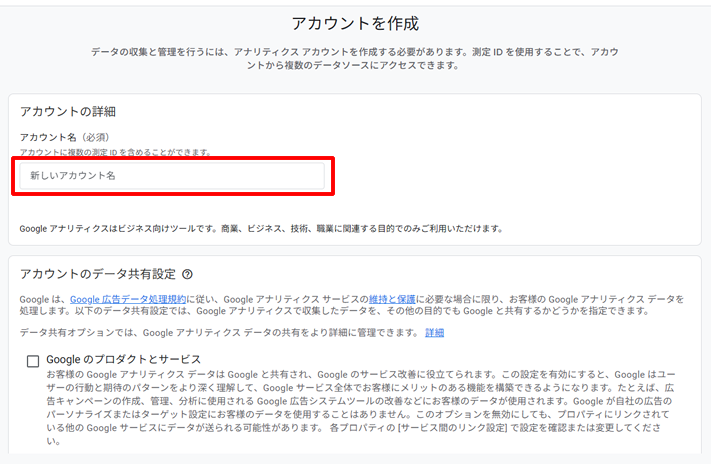The image size is (711, 464).
Task: Enable the Google のプロダクトとサービス checkbox
Action: point(33,361)
